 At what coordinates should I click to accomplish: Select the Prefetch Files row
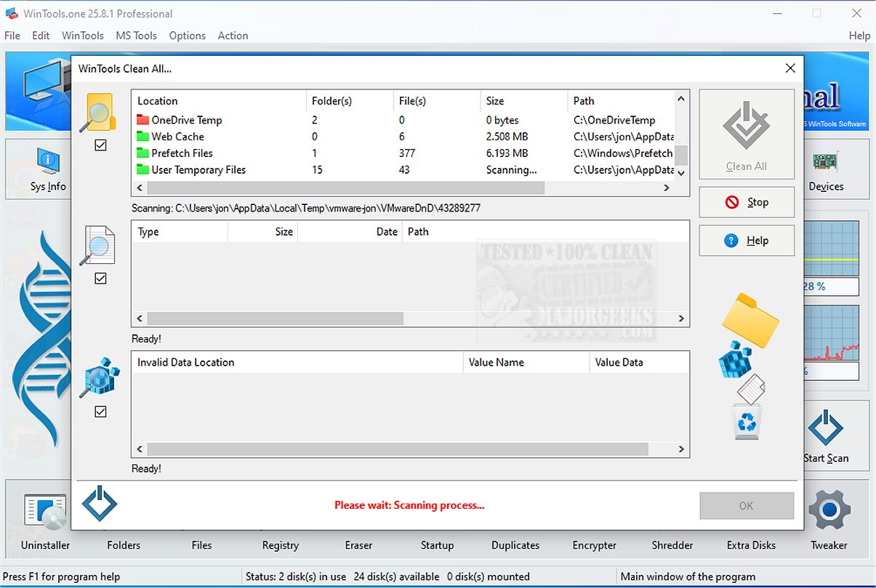(x=403, y=153)
